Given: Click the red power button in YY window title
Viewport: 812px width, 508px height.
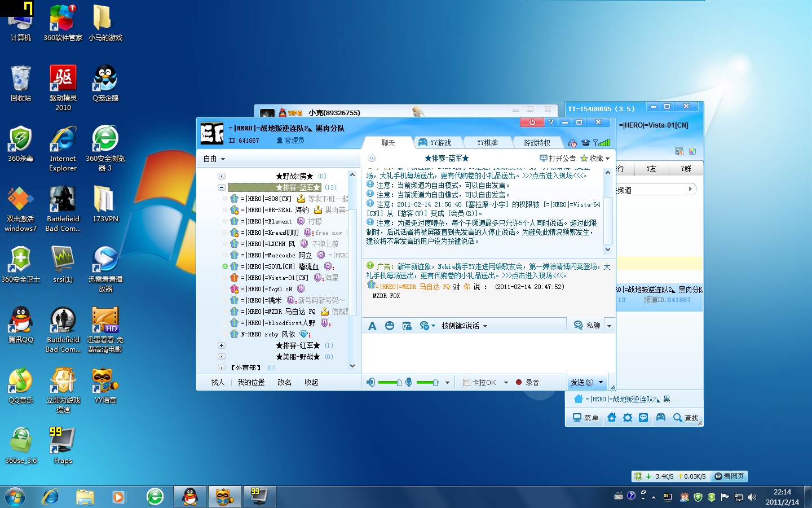Looking at the screenshot, I should [532, 122].
